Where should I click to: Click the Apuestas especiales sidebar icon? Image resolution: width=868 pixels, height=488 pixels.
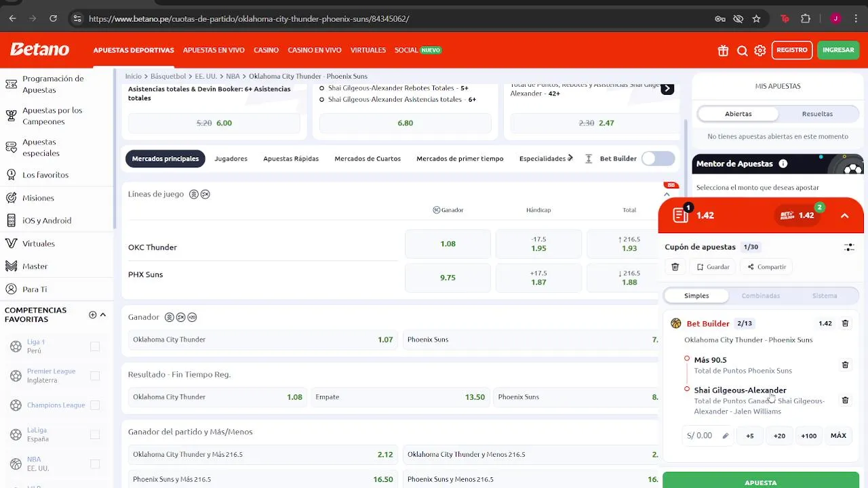pyautogui.click(x=11, y=147)
